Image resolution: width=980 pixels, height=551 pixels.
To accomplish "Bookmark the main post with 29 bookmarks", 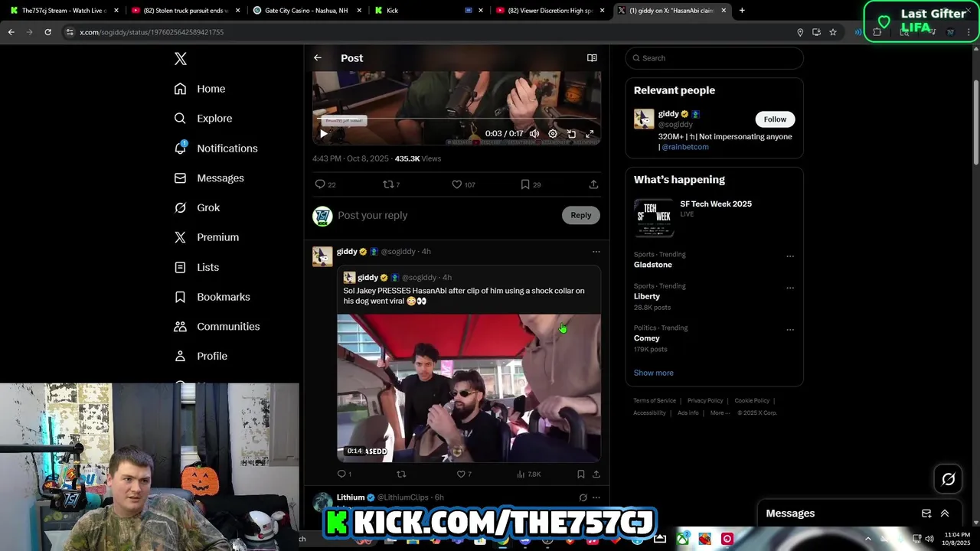I will tap(531, 184).
